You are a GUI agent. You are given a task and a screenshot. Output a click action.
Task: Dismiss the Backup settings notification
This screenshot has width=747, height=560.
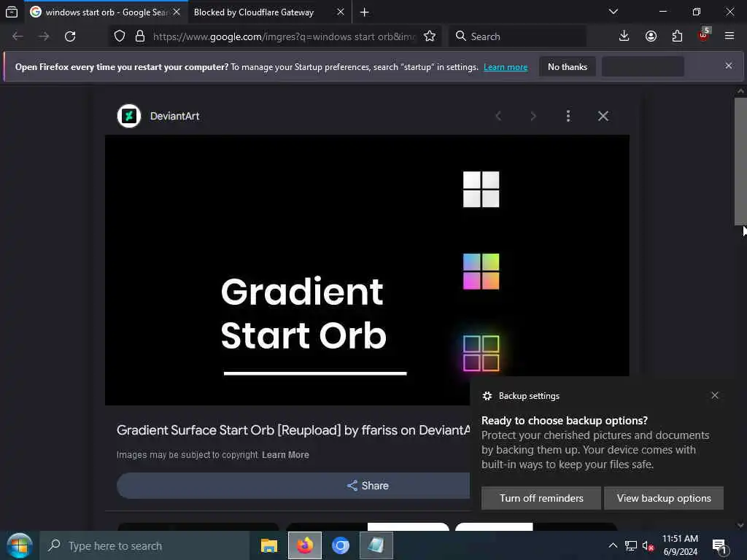pos(715,395)
